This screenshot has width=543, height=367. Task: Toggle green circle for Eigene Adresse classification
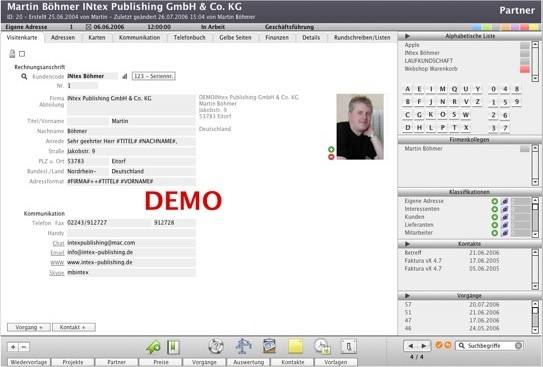pyautogui.click(x=495, y=201)
